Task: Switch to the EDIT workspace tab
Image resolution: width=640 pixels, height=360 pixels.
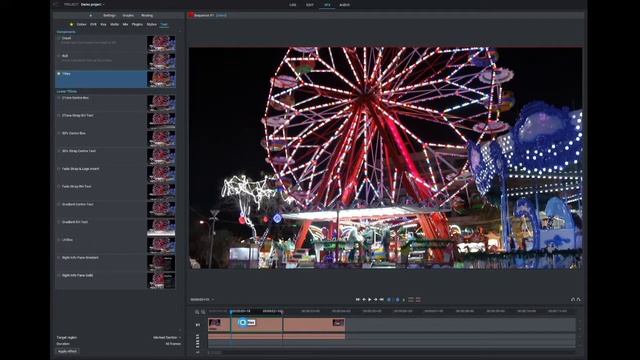Action: click(x=310, y=5)
